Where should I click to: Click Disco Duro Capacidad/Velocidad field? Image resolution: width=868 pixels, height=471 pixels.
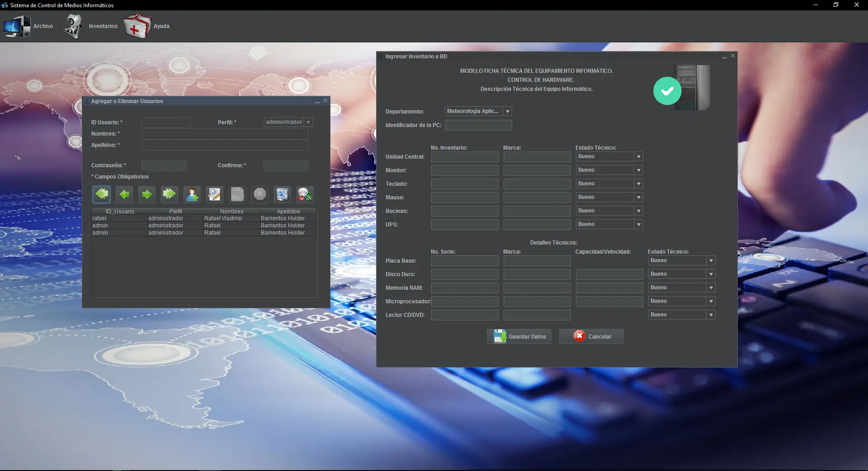point(609,274)
